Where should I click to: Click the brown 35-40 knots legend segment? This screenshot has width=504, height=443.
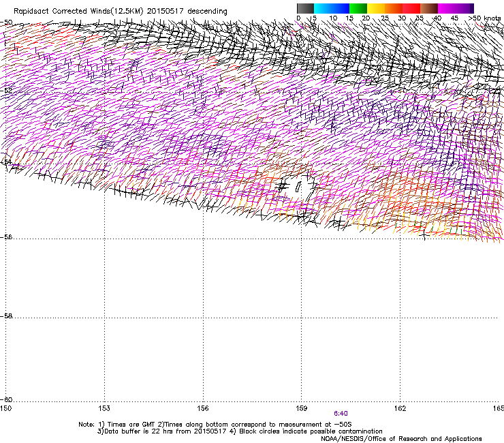pyautogui.click(x=429, y=8)
